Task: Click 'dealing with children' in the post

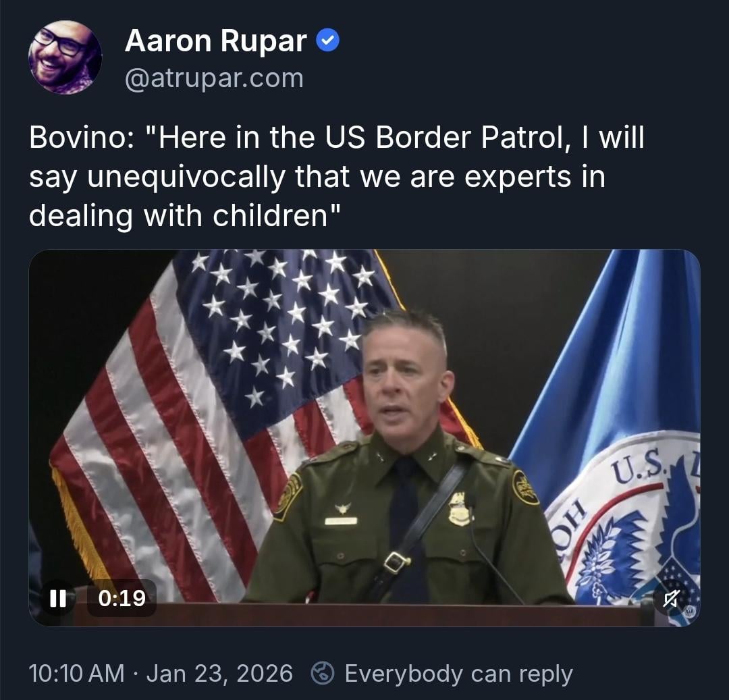Action: click(x=178, y=216)
